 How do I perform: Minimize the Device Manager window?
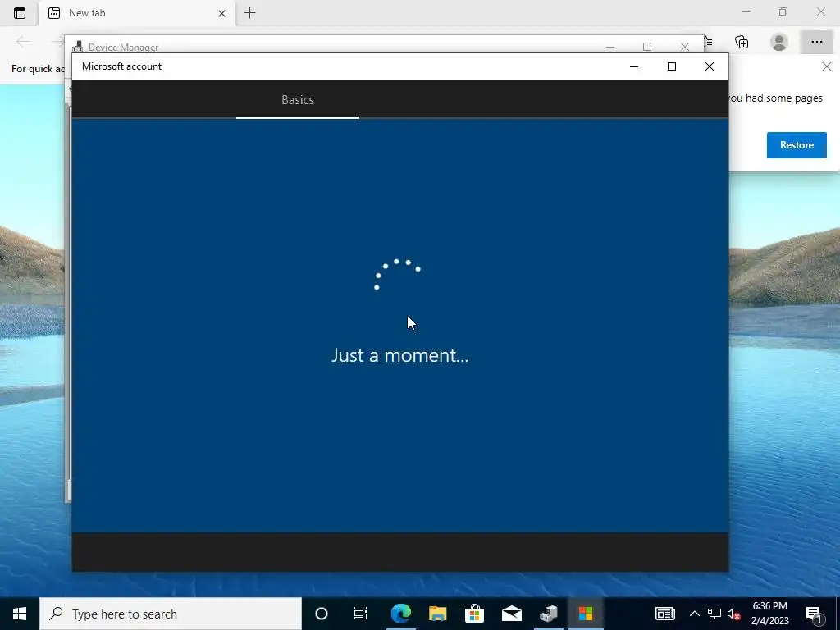tap(610, 47)
